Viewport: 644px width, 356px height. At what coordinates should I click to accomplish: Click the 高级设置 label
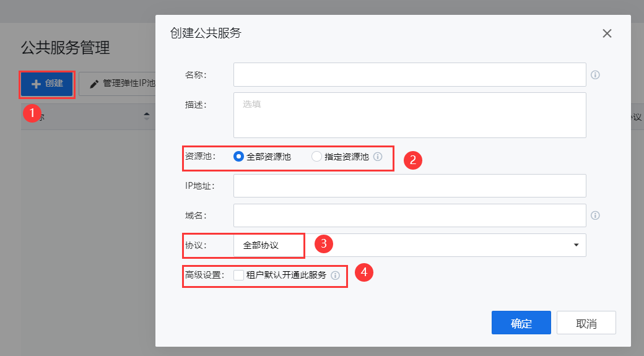[204, 275]
